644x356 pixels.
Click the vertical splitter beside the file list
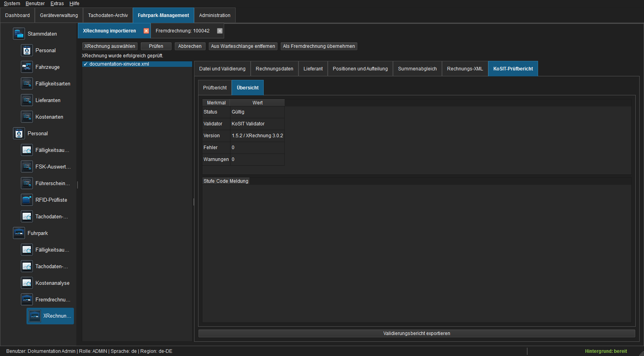[194, 202]
